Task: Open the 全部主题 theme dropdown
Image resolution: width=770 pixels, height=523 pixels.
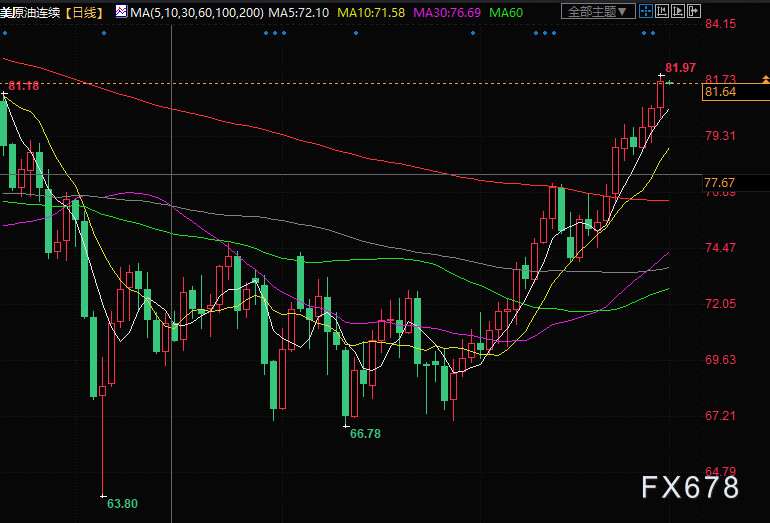Action: (598, 11)
